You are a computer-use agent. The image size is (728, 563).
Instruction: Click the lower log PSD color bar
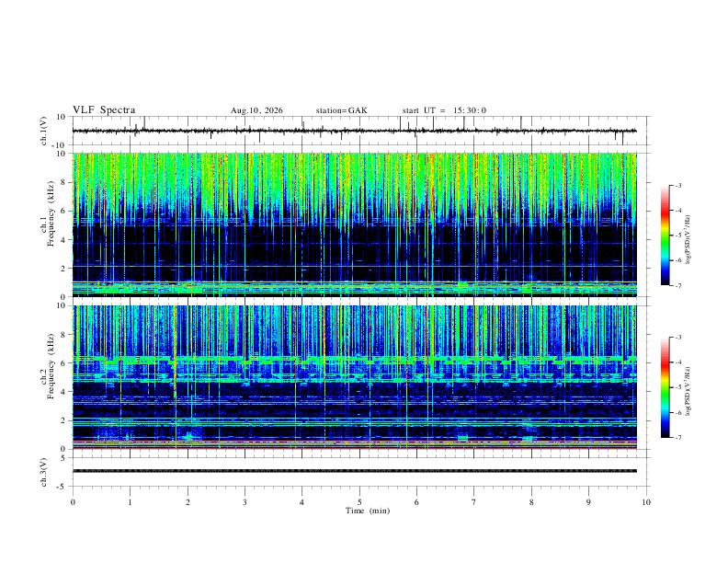click(665, 387)
